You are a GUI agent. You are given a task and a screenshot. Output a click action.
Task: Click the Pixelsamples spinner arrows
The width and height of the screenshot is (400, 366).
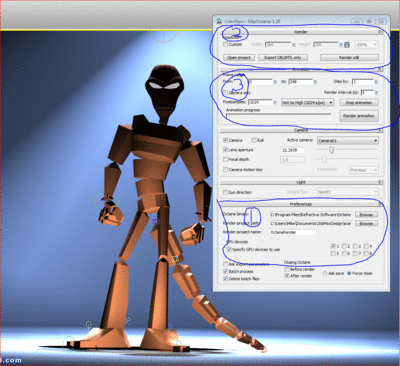click(275, 102)
